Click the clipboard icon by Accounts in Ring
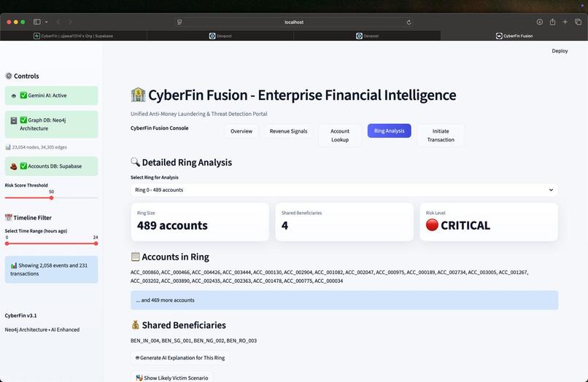 pos(135,257)
